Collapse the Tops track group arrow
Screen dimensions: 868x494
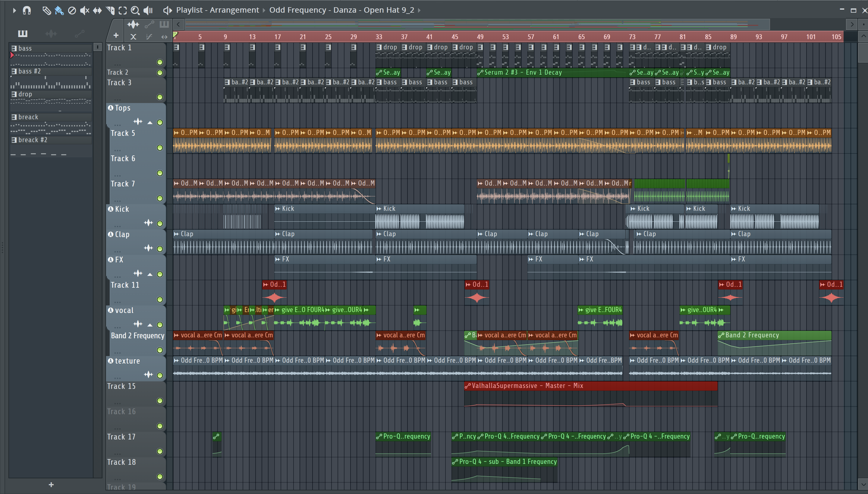pos(150,123)
